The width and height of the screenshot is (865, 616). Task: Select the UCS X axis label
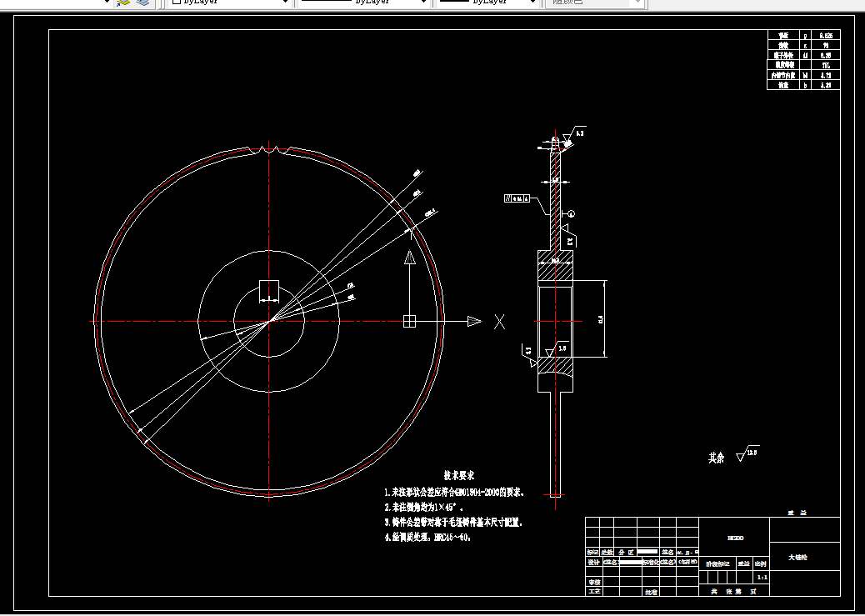click(x=499, y=322)
